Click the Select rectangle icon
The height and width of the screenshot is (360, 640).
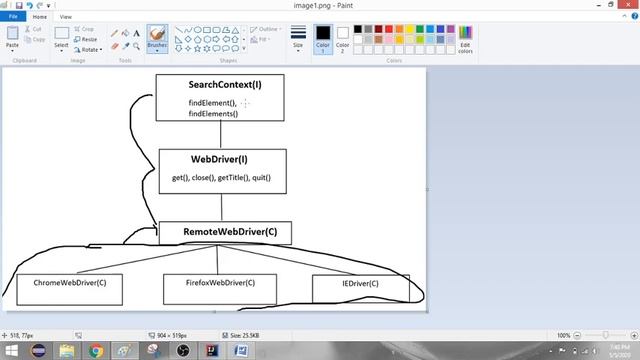click(62, 33)
